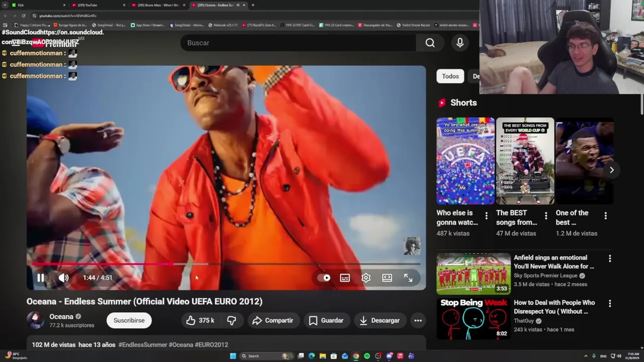Screen dimensions: 644x362
Task: Show hidden system tray icons
Action: pos(586,356)
